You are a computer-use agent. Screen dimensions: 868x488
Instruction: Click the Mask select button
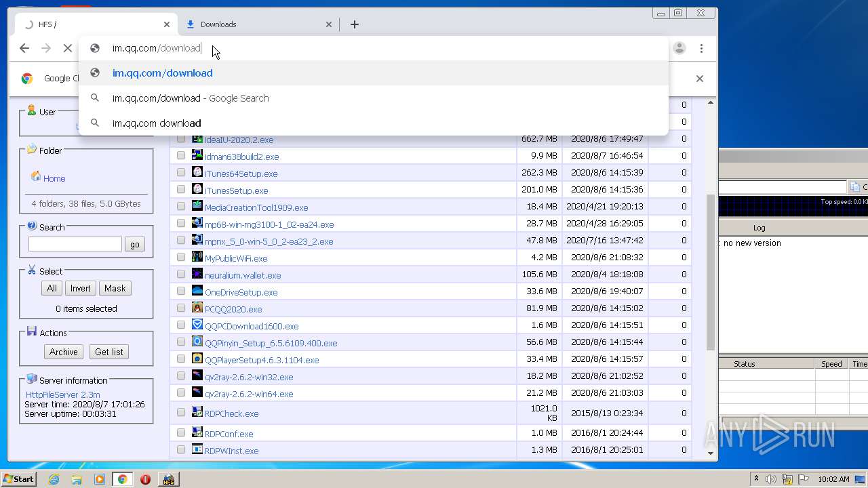pyautogui.click(x=115, y=288)
